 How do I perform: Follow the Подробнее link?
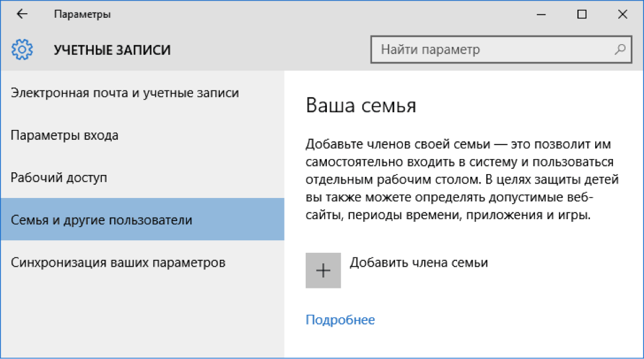click(x=340, y=320)
